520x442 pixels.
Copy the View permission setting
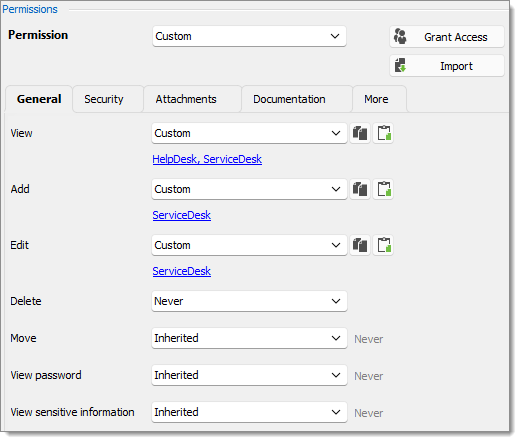coord(360,133)
